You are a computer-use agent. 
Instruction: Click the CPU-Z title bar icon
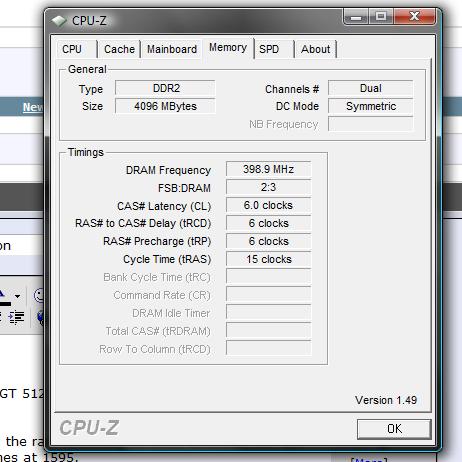[59, 21]
